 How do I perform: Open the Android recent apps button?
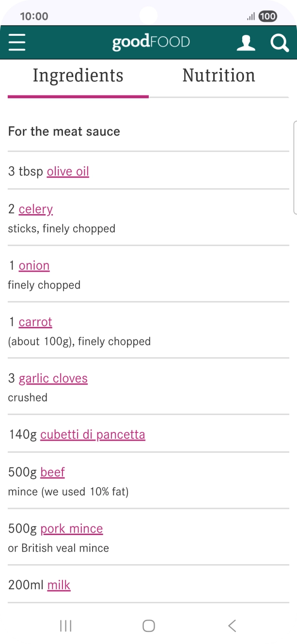tap(65, 626)
